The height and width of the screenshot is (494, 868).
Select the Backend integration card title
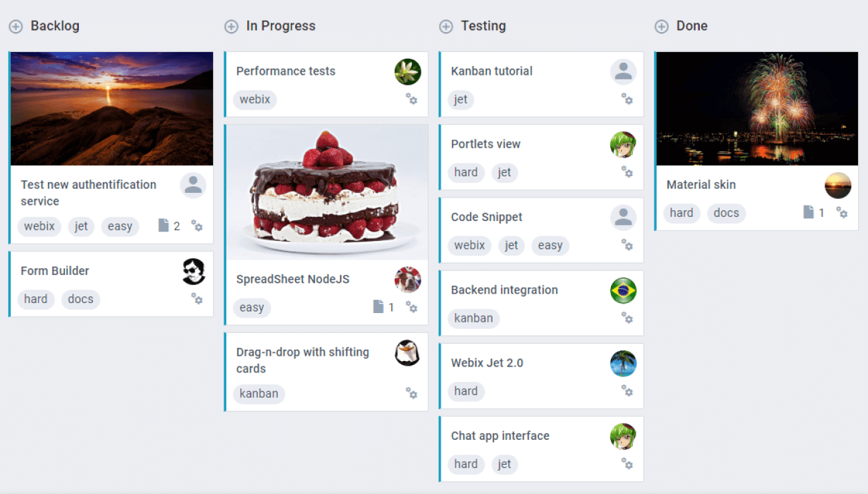tap(505, 290)
